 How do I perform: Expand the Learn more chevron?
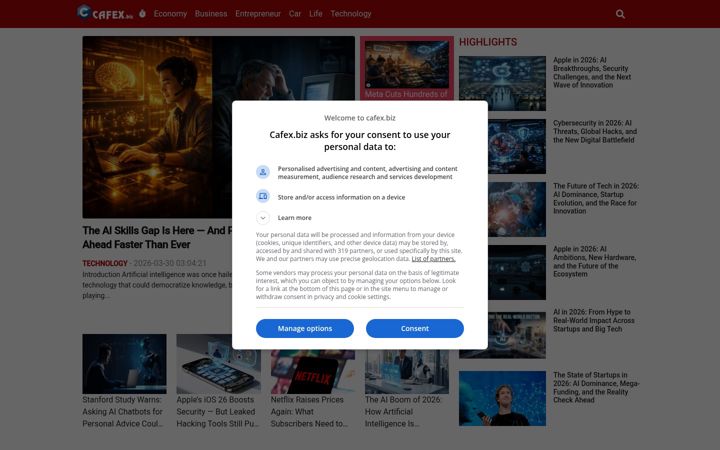(x=263, y=218)
